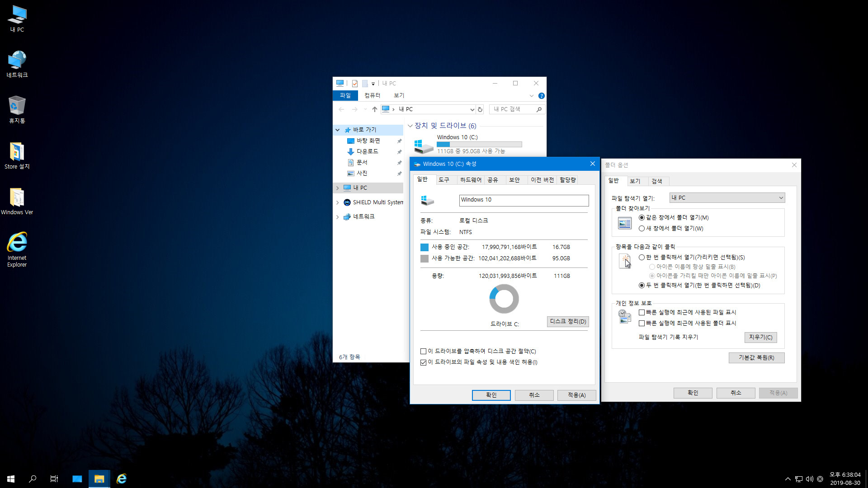Click the Windows Start button
The image size is (868, 488).
click(x=11, y=479)
